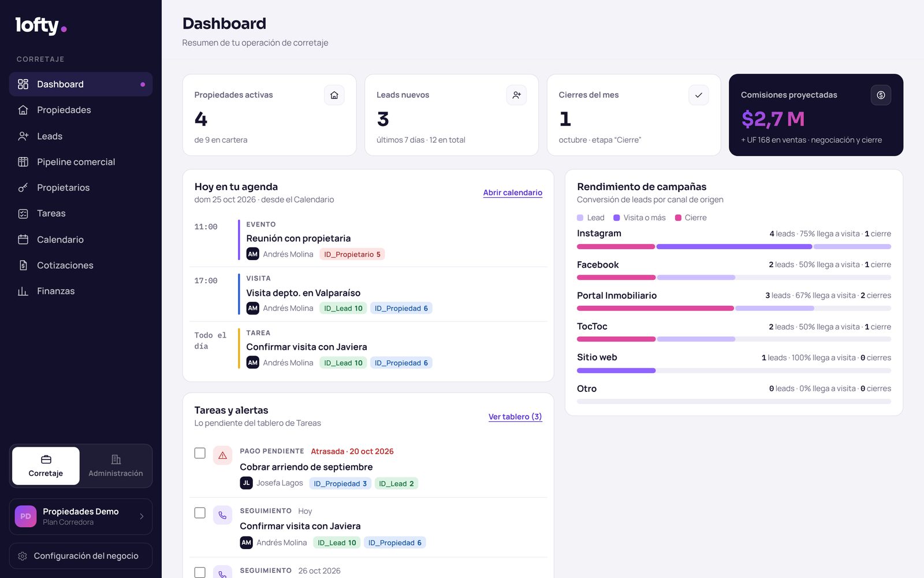The width and height of the screenshot is (924, 578).
Task: Click house icon on Propiedades activas card
Action: [x=334, y=95]
